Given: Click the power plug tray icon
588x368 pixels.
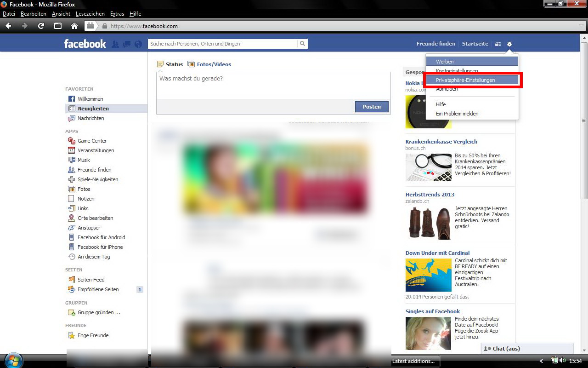Looking at the screenshot, I should point(554,361).
